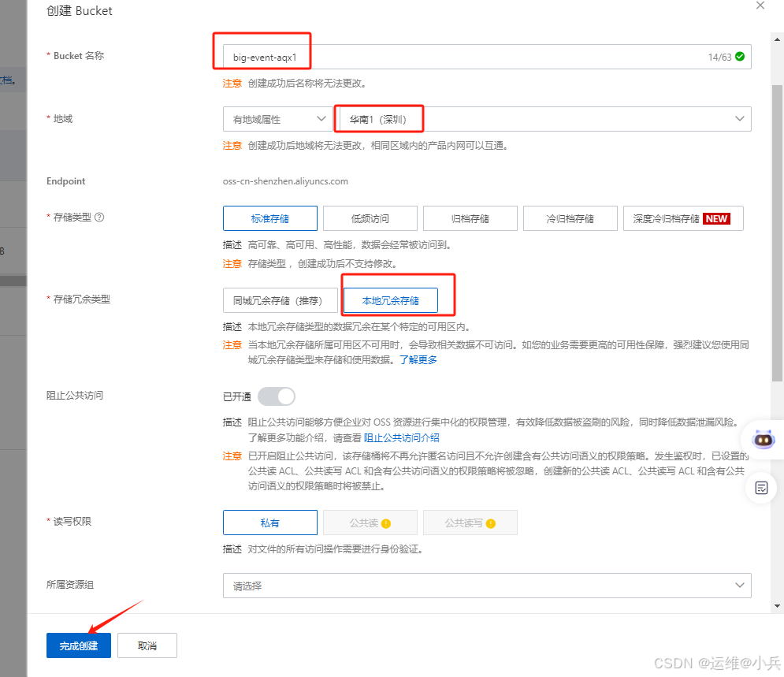Click the Endpoint label
Viewport: 784px width, 677px height.
[66, 181]
